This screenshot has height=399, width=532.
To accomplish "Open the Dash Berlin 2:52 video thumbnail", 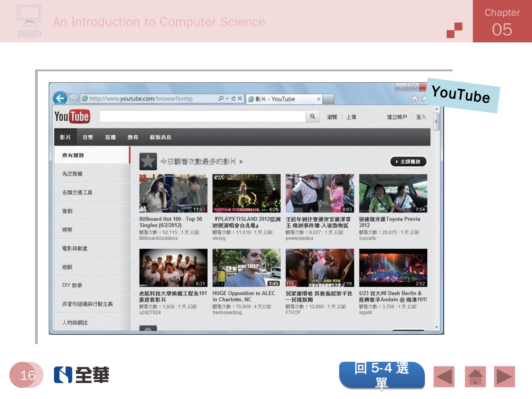I will (x=393, y=268).
